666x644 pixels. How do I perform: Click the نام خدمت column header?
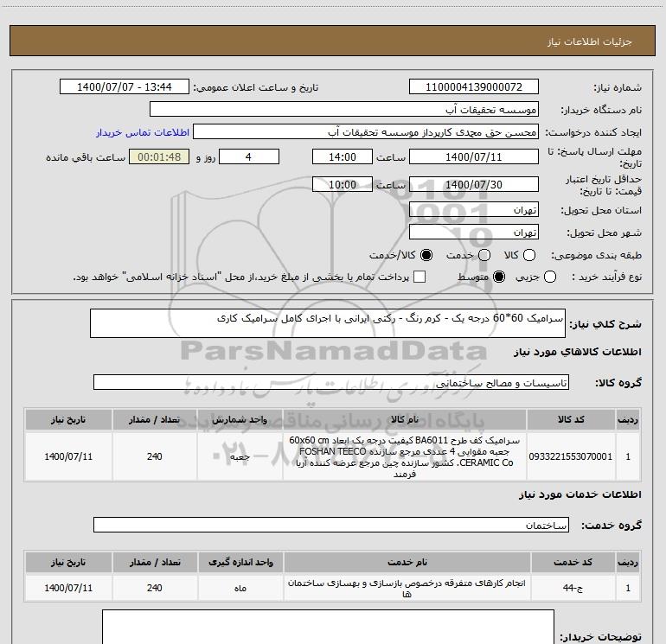(x=407, y=563)
